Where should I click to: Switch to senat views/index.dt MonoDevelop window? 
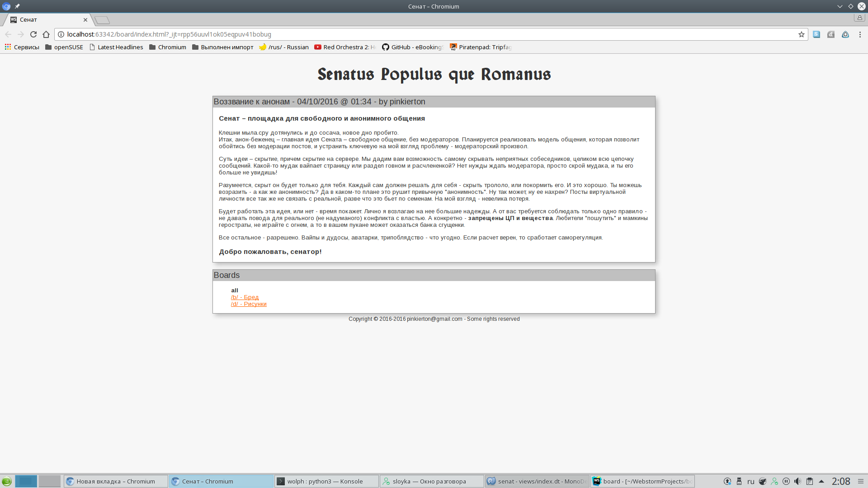click(x=537, y=481)
